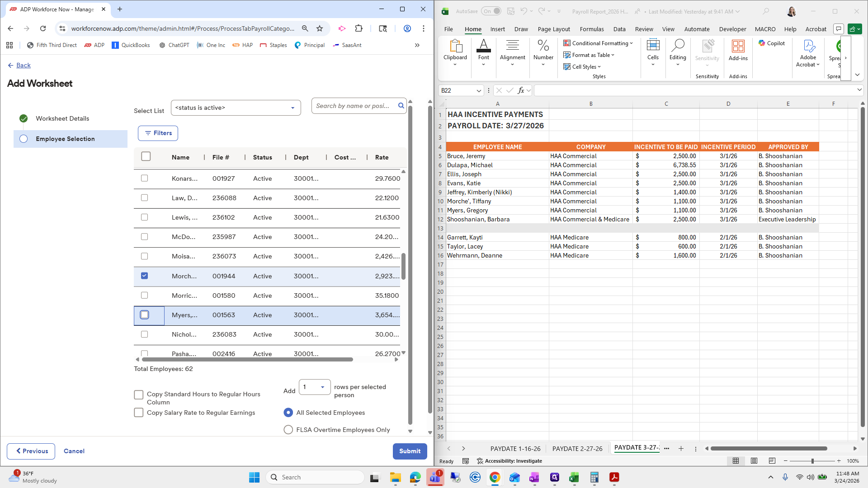Click the magnifier icon in employee search

point(401,106)
